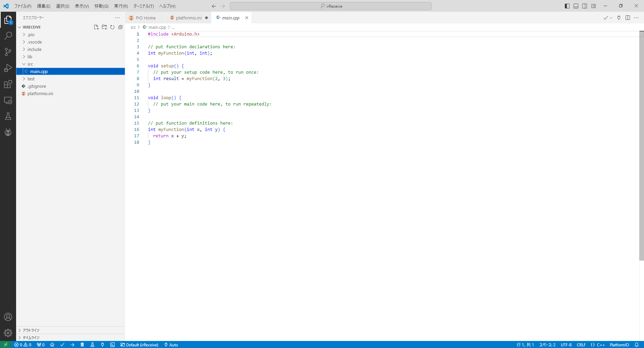Screen dimensions: 644x348
Task: Click the PlatformIO Clean trash icon
Action: point(82,345)
